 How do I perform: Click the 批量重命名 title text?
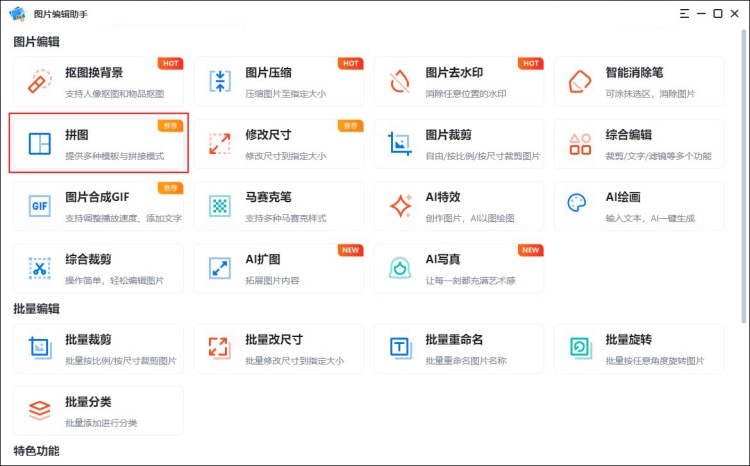click(x=454, y=340)
